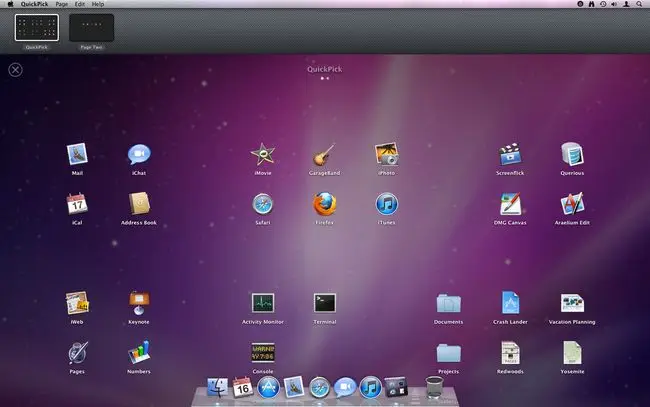This screenshot has width=650, height=407.
Task: Open Querious database icon
Action: point(572,154)
